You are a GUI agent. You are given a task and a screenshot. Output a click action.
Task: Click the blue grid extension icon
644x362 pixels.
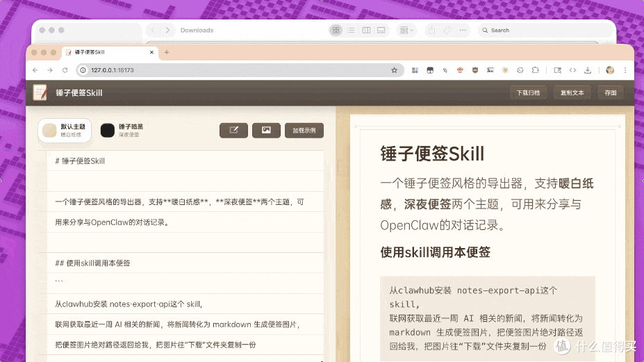415,70
